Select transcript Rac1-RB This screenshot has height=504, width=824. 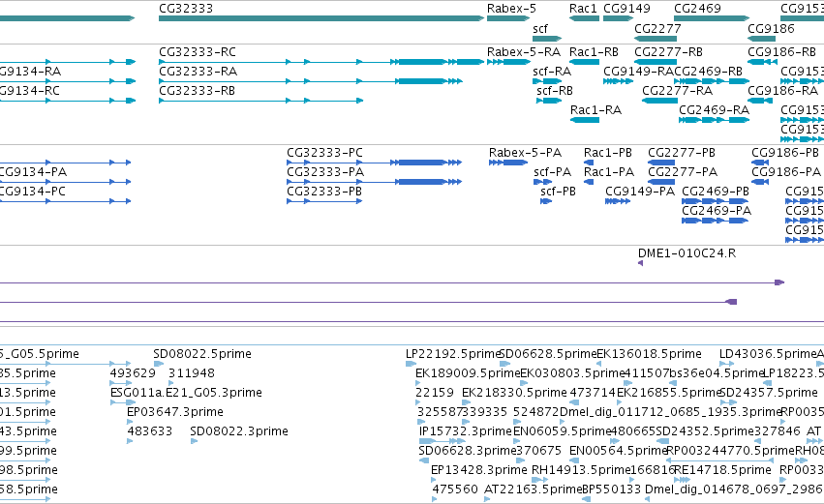pos(594,52)
